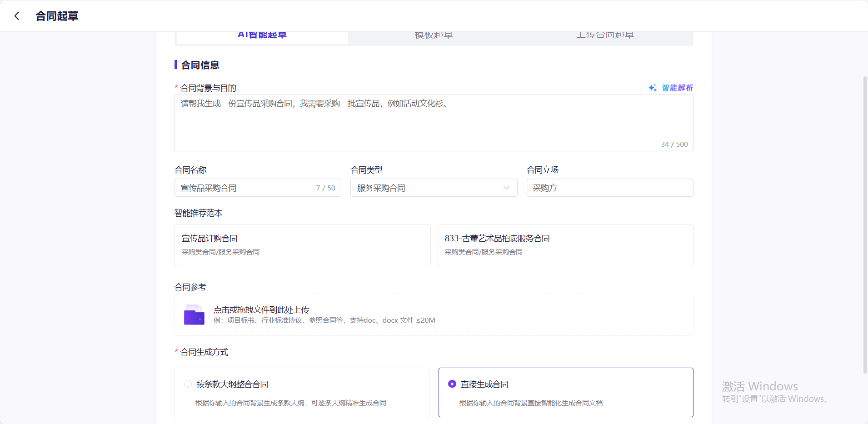Click the back arrow icon
The image size is (868, 424).
[x=17, y=16]
